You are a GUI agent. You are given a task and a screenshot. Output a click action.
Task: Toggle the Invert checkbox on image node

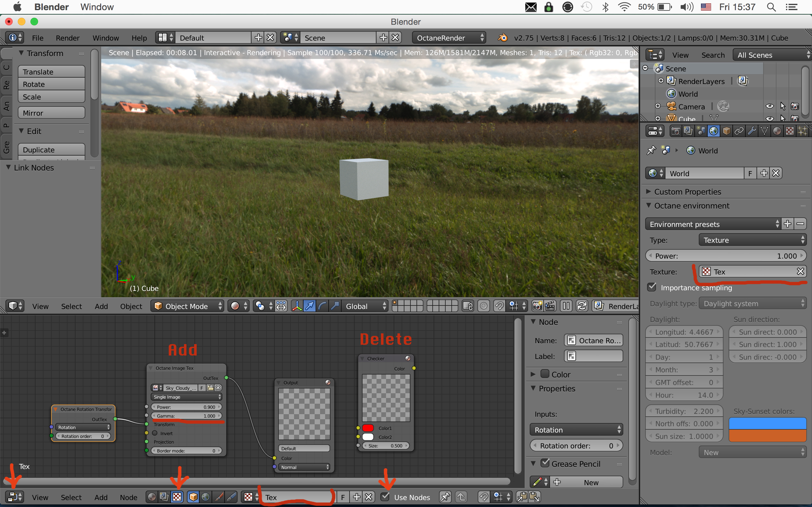(155, 433)
